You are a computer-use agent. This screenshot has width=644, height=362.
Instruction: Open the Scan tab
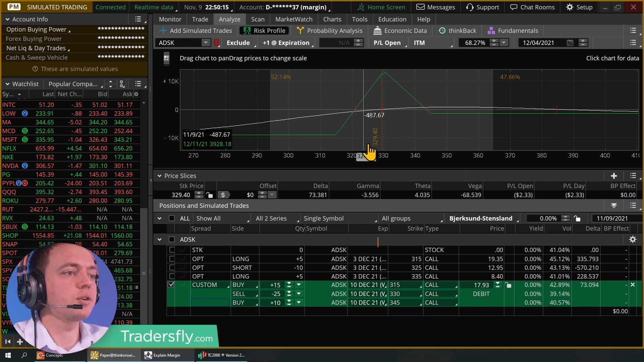pos(258,19)
